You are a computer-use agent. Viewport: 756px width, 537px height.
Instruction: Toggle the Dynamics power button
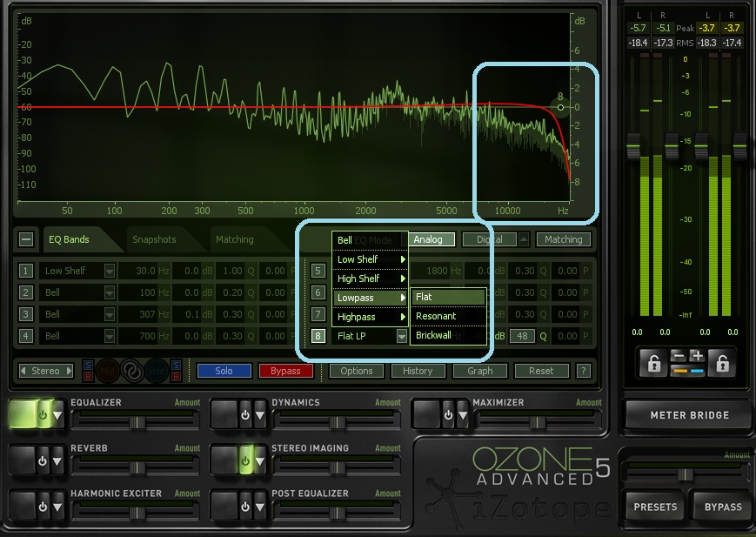(x=245, y=414)
